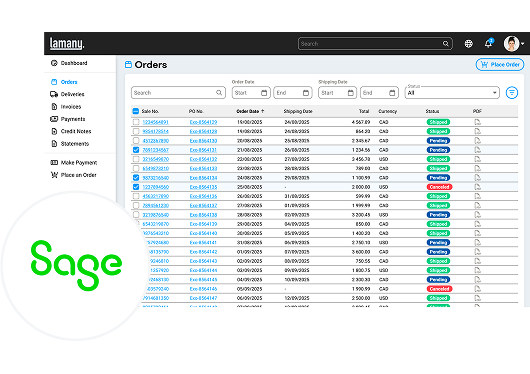This screenshot has height=374, width=530.
Task: Open PDF icon for order Exo-8564133
Action: point(477,168)
